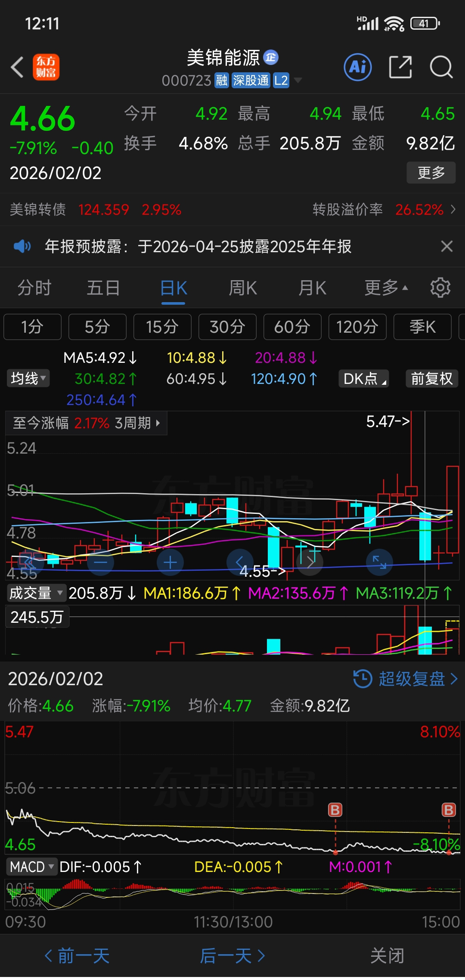
Task: Tap the 均价:4.77 value
Action: pyautogui.click(x=220, y=706)
